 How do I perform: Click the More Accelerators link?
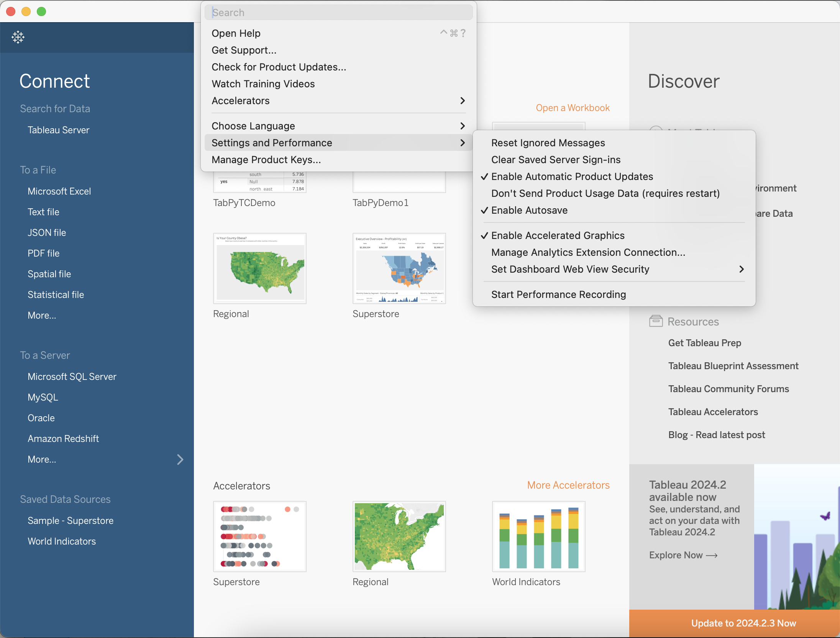tap(568, 485)
